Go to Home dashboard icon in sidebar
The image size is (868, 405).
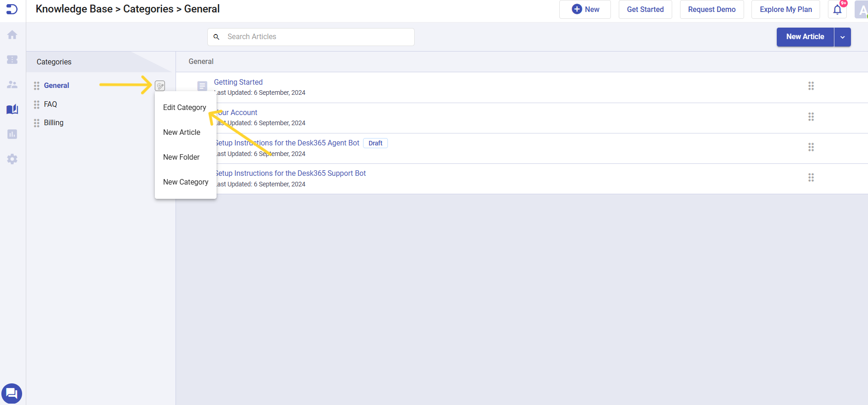pos(12,35)
